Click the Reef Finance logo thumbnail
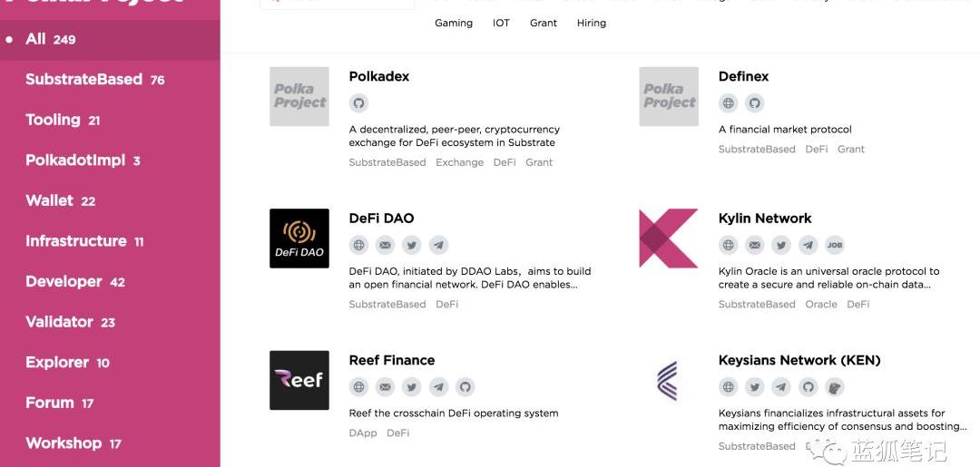This screenshot has width=980, height=467. 299,380
